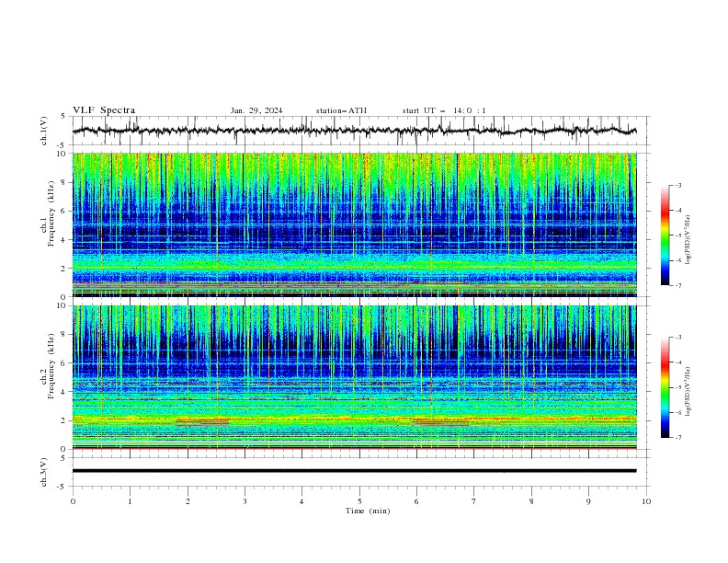Click the "station=ATH" header label
728x563 pixels.
click(341, 110)
